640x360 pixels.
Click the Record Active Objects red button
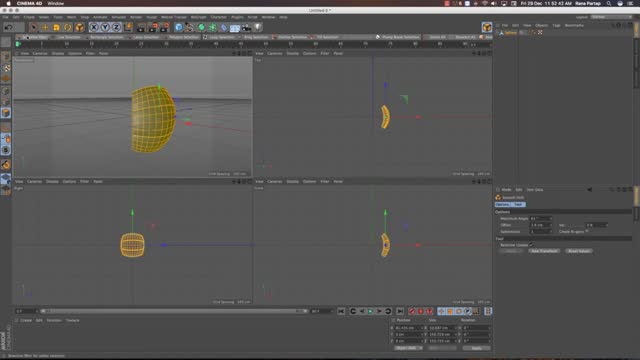coord(412,311)
